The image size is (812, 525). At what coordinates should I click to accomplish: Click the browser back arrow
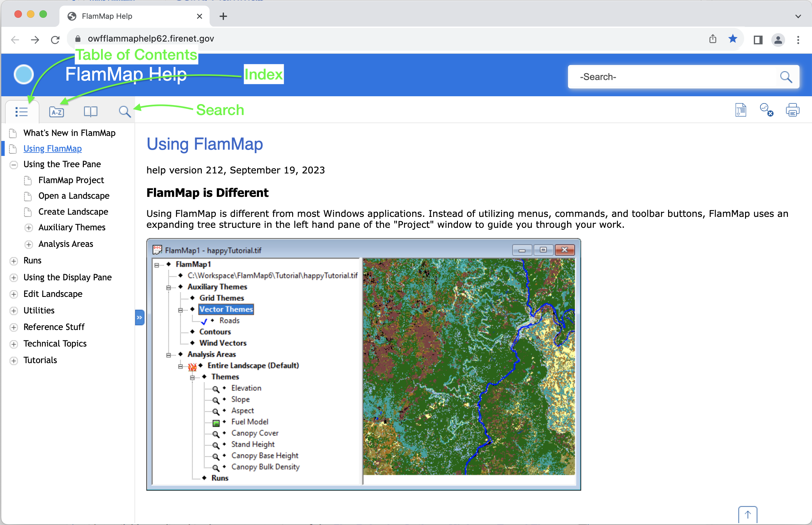tap(15, 40)
